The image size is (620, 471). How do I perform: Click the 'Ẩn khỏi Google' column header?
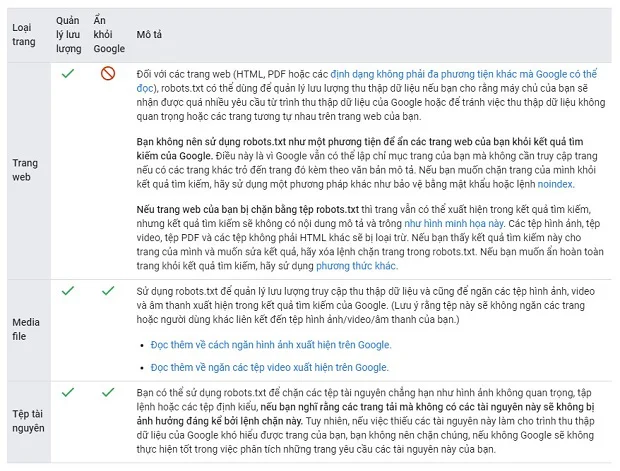click(108, 34)
